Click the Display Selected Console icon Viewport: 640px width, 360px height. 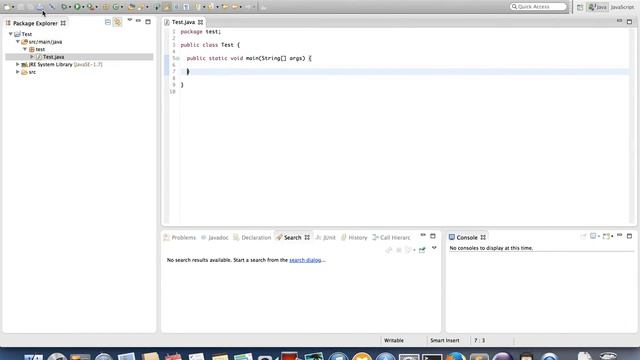coord(593,236)
